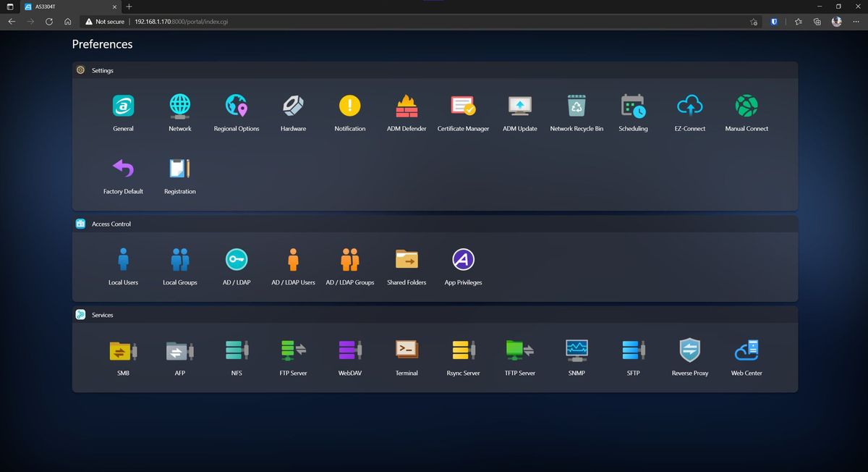Open WebDAV service icon
The image size is (868, 472).
tap(350, 350)
